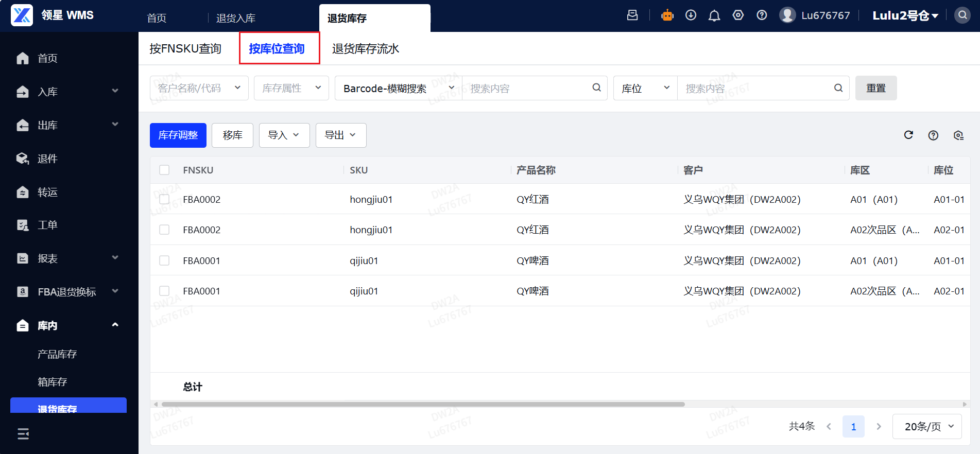
Task: Click the 出库 outbound icon in sidebar
Action: pyautogui.click(x=23, y=125)
